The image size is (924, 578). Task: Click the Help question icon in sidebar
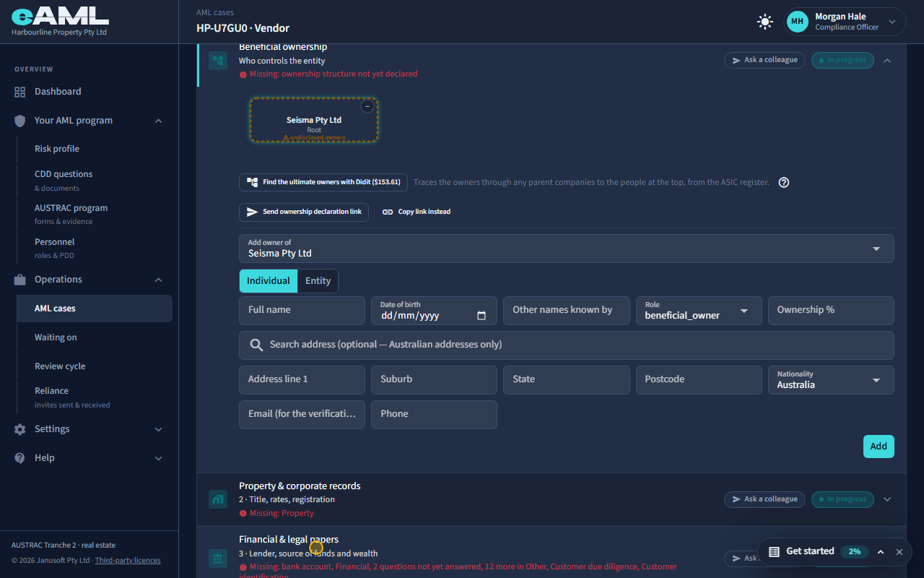pos(19,458)
